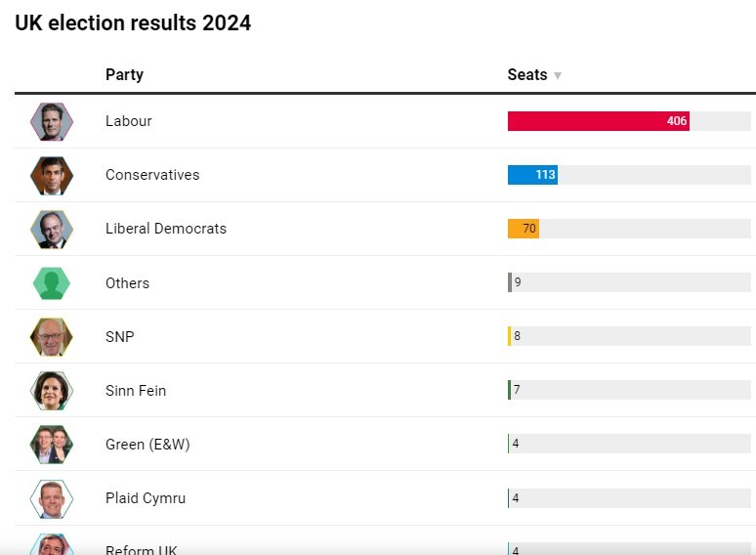
Task: Click the Plaid Cymru leader portrait
Action: (51, 498)
